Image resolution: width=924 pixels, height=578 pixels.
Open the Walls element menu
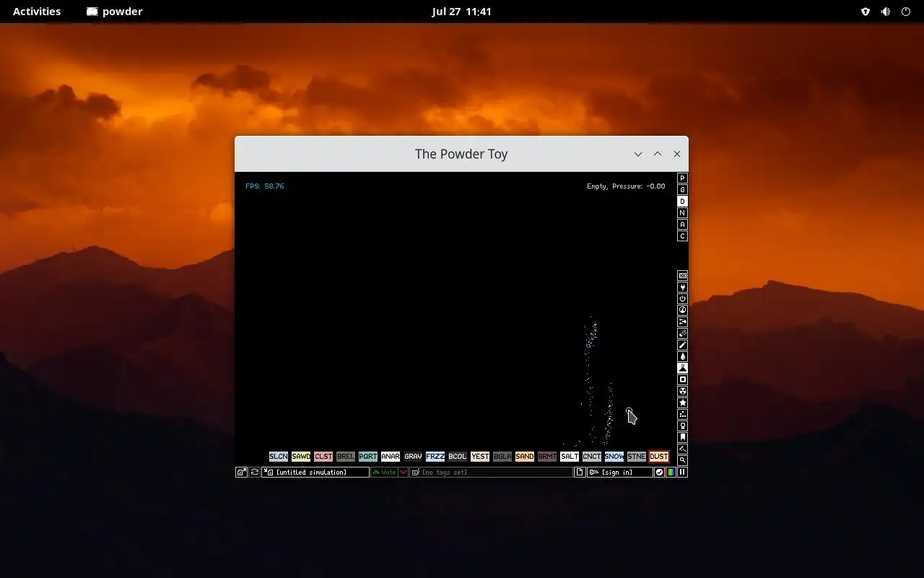(682, 276)
